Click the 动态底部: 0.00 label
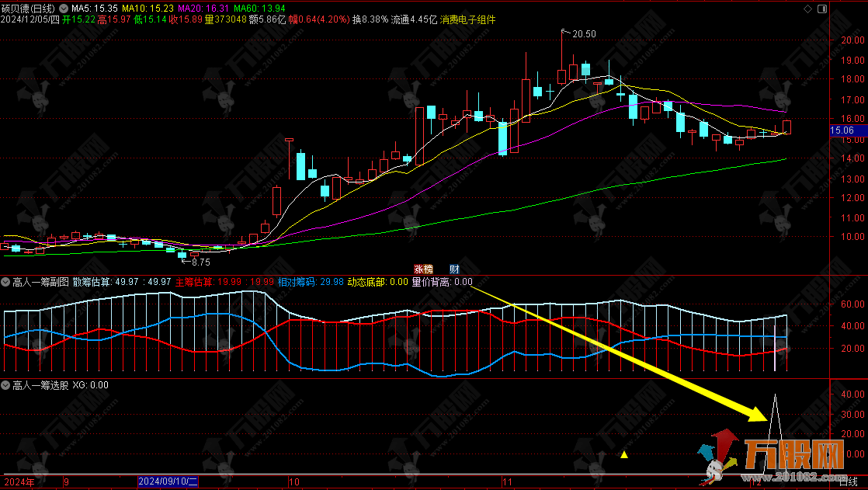 pos(377,282)
